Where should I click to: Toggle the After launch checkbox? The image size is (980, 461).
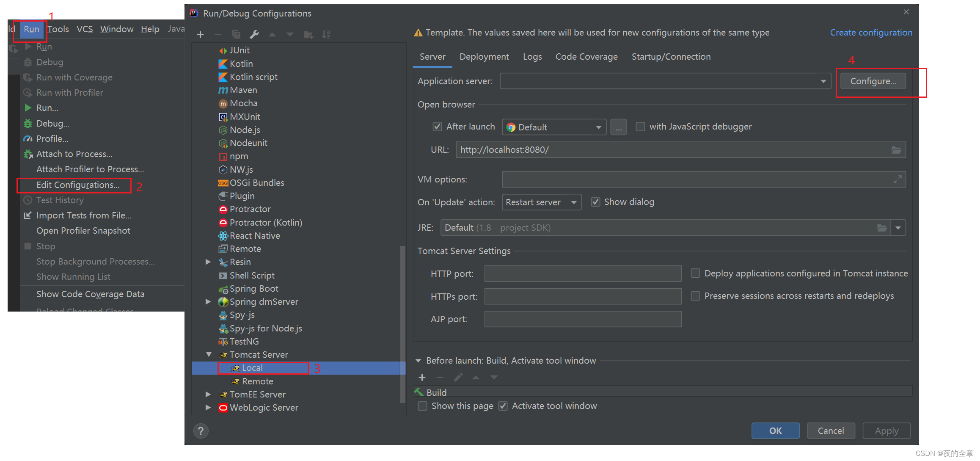click(x=437, y=127)
